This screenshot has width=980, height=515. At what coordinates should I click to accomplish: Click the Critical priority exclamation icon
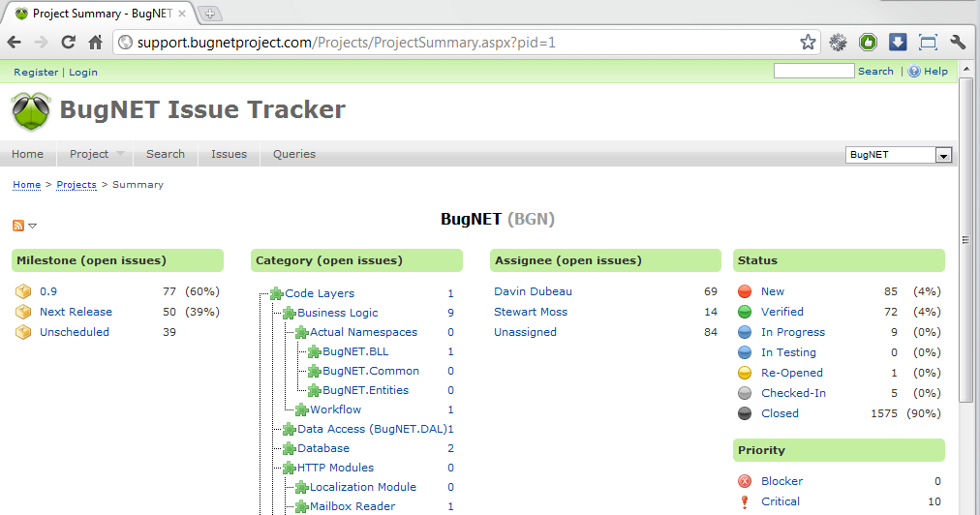745,501
